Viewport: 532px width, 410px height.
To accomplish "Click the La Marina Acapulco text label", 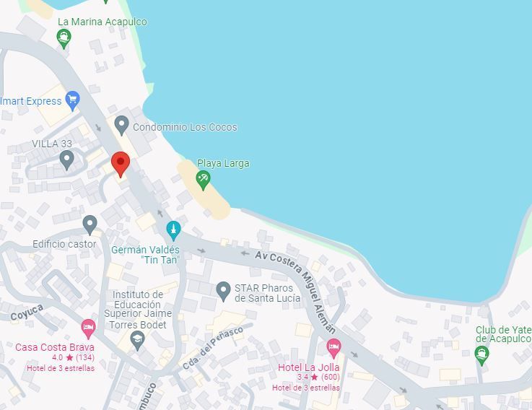I will pyautogui.click(x=103, y=22).
